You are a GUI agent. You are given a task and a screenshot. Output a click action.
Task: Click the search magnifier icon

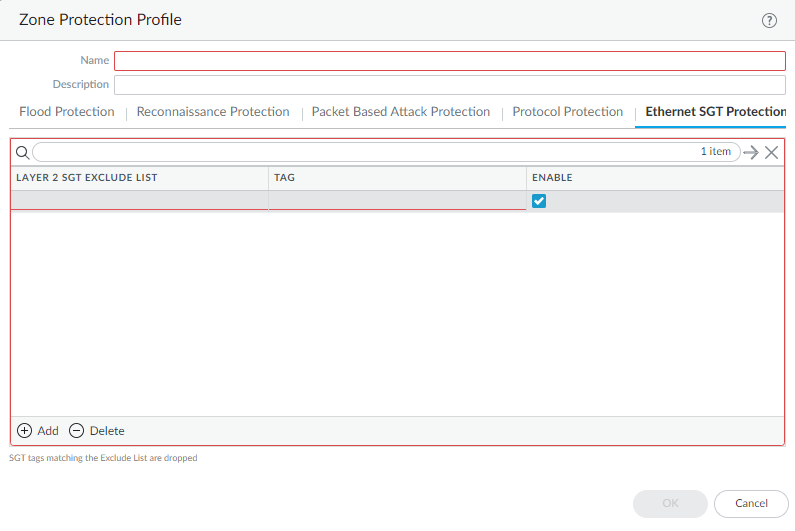click(22, 152)
